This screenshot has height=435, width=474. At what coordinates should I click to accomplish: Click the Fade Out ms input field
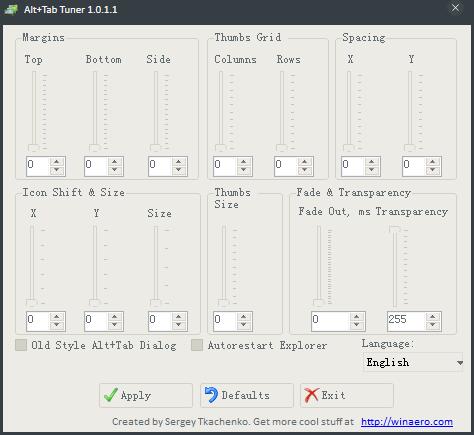tap(331, 321)
